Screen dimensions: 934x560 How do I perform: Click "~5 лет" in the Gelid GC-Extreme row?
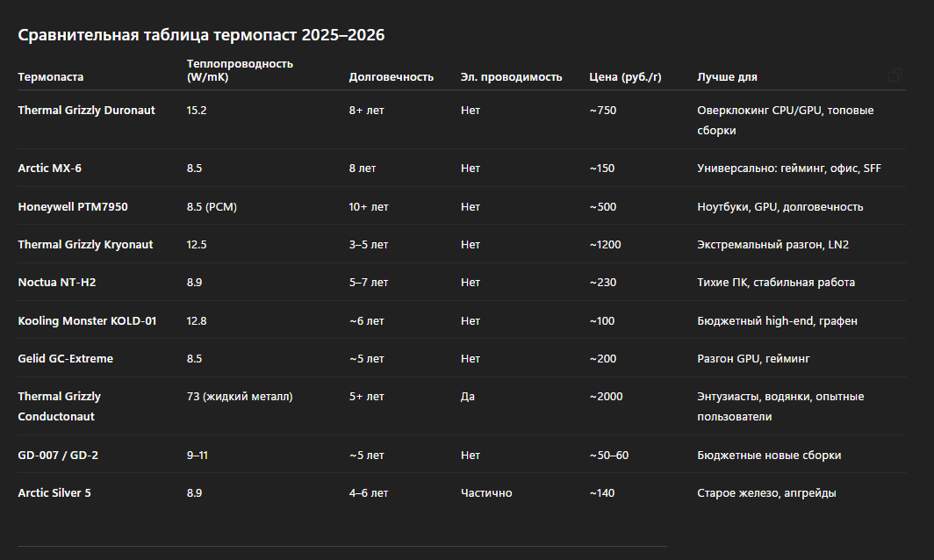pos(366,359)
